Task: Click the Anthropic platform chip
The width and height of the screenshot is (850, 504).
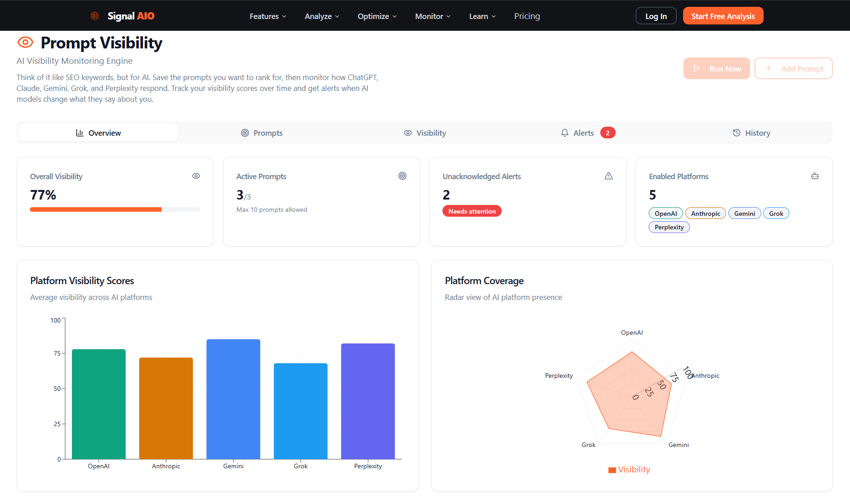Action: [706, 213]
